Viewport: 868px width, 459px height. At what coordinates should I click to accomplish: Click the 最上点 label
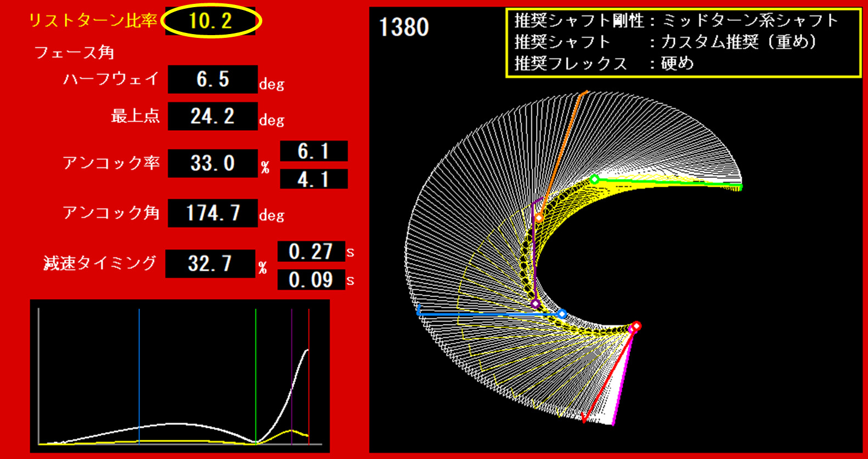pyautogui.click(x=136, y=116)
